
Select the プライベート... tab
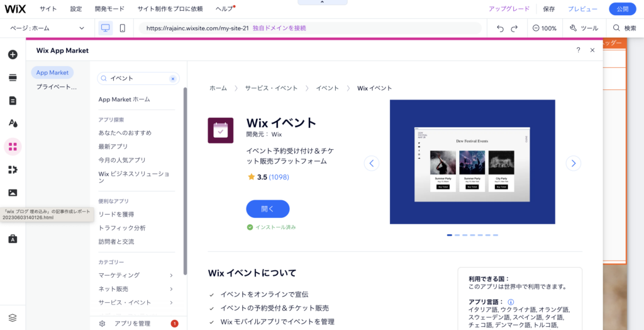tap(57, 87)
